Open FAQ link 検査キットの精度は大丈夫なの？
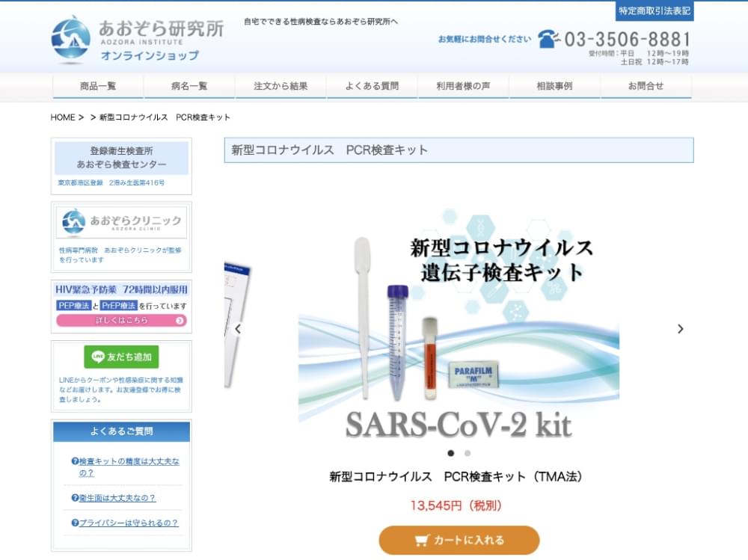748x560 pixels. [x=126, y=467]
